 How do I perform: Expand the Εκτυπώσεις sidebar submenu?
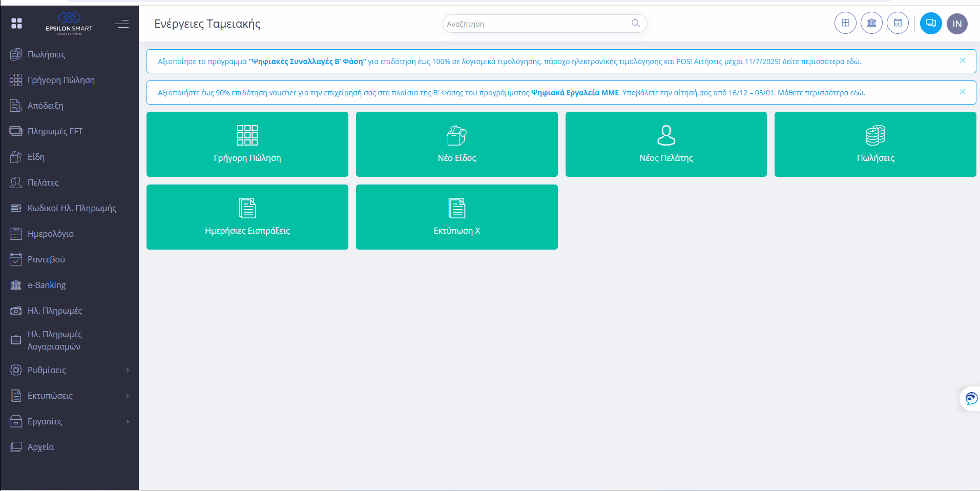point(69,396)
